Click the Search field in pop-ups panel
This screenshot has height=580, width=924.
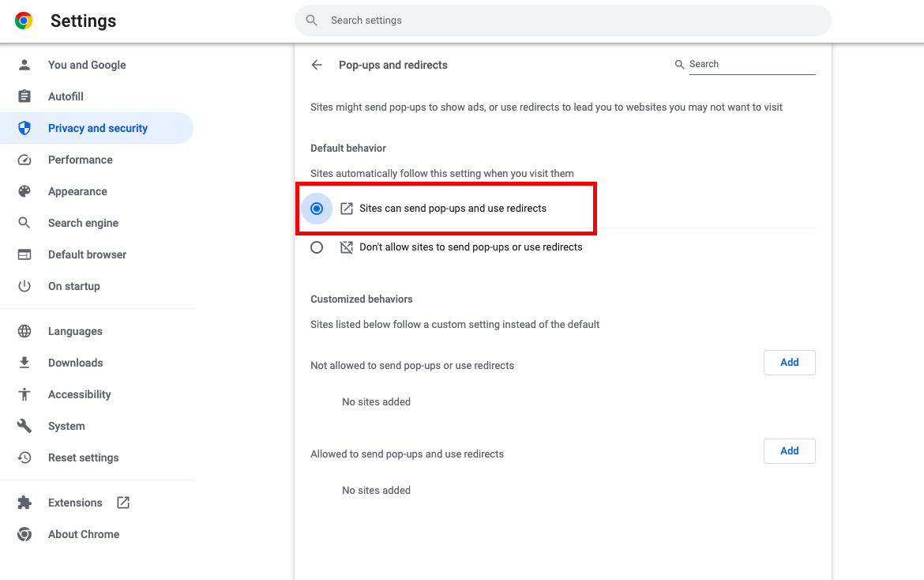750,65
